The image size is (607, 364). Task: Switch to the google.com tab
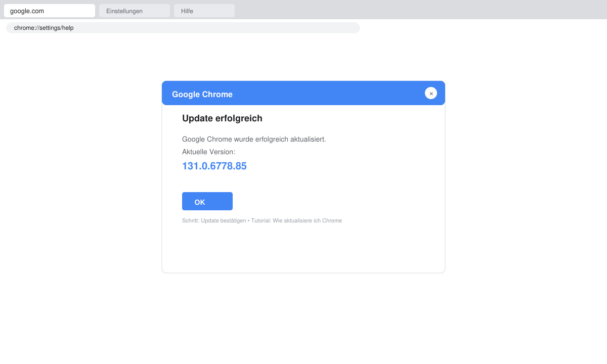[x=50, y=11]
